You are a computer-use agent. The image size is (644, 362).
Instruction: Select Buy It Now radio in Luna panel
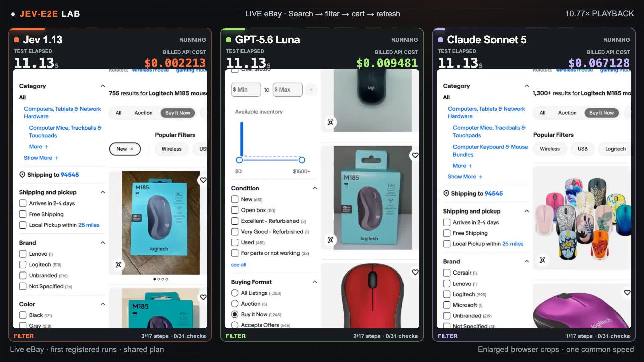[x=235, y=314]
